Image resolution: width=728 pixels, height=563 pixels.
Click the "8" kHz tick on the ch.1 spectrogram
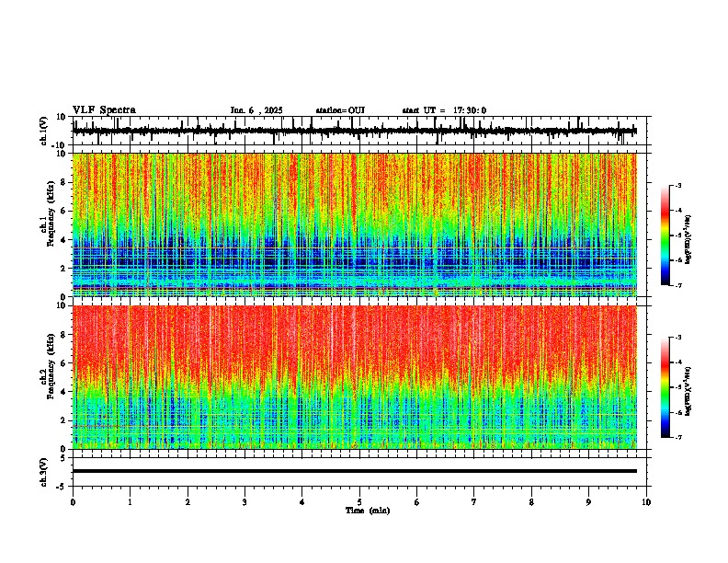tap(64, 182)
